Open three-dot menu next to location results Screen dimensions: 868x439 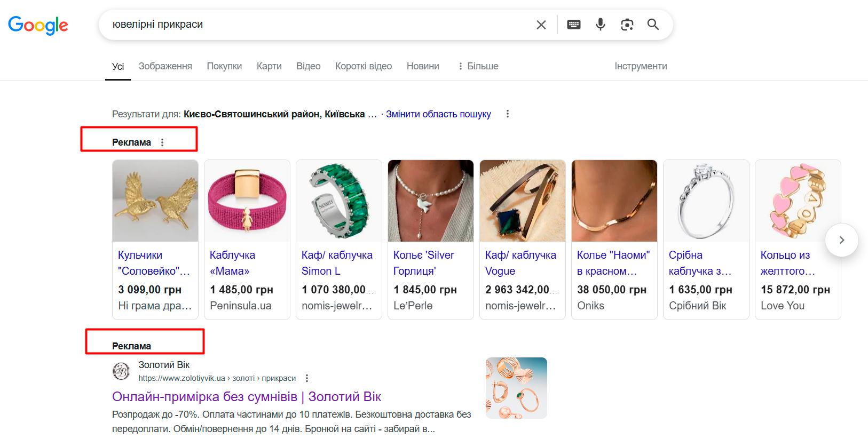click(508, 114)
